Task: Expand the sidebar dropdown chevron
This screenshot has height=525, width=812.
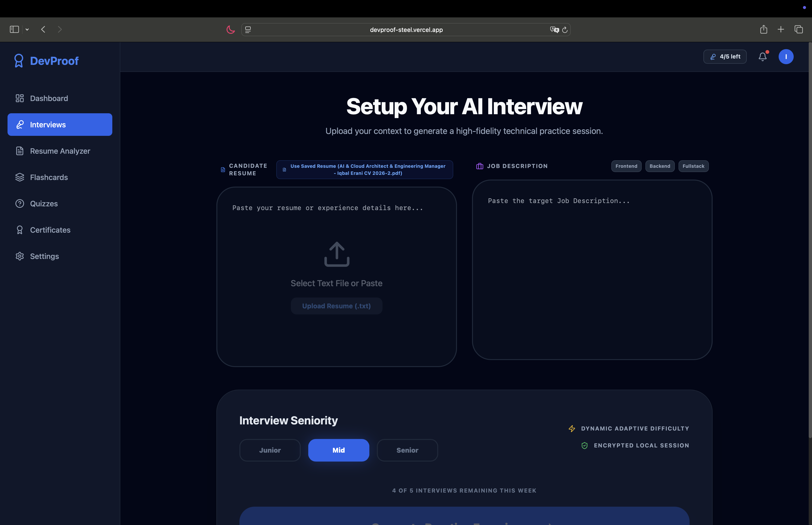Action: [x=27, y=30]
